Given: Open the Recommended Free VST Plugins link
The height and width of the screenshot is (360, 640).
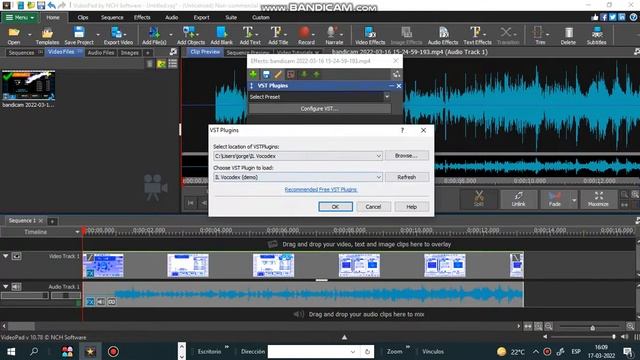Looking at the screenshot, I should (x=321, y=190).
